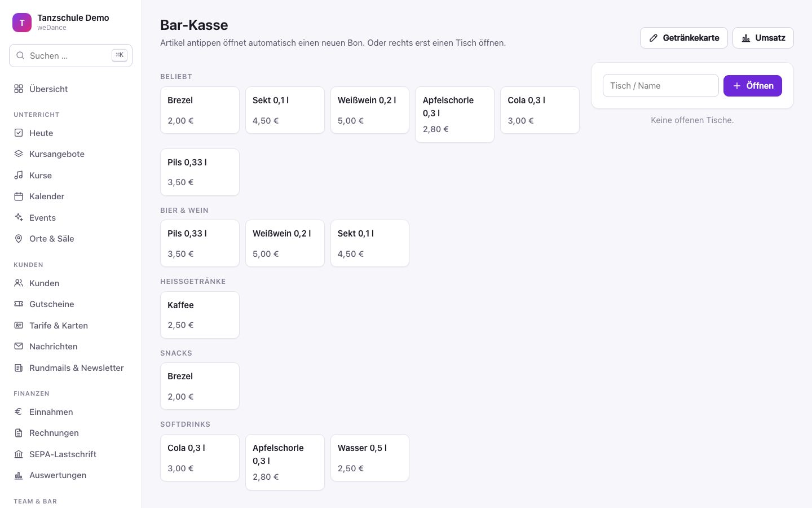Click the Einnahmen euro icon
This screenshot has width=812, height=508.
[19, 411]
